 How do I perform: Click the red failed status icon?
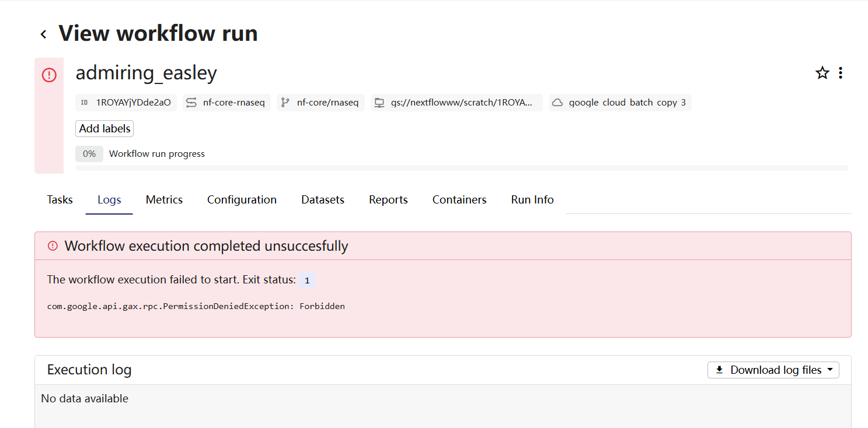point(49,75)
